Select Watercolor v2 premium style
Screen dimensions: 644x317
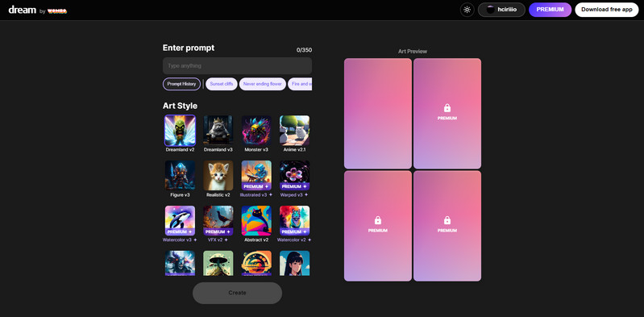[x=294, y=224]
